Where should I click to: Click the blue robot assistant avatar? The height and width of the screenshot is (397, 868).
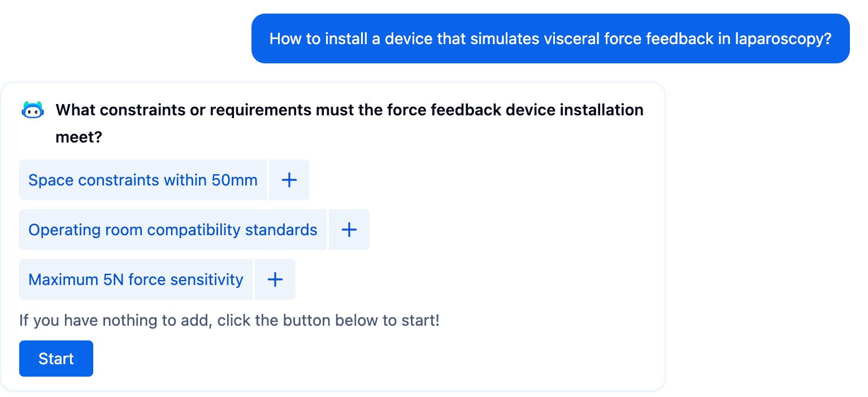pyautogui.click(x=32, y=110)
